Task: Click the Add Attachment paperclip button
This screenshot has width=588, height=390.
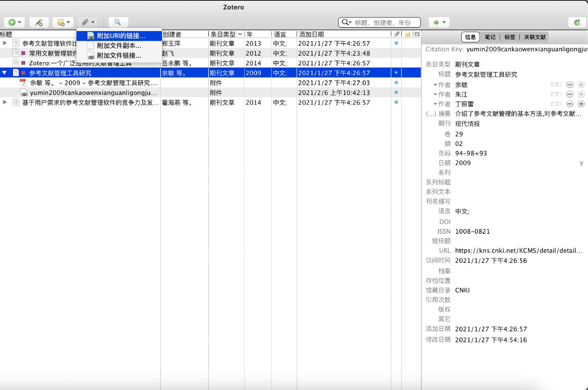Action: [x=88, y=22]
